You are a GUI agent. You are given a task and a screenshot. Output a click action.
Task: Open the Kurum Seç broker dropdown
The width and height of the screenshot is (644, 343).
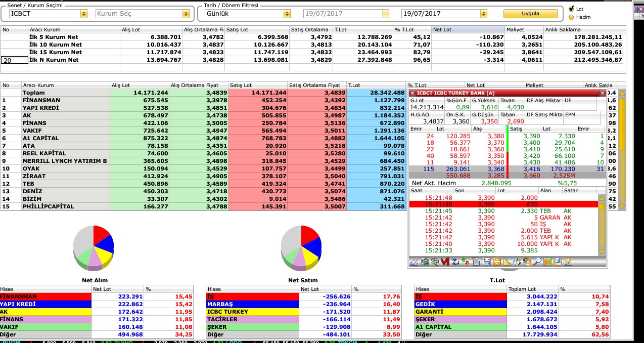[186, 14]
